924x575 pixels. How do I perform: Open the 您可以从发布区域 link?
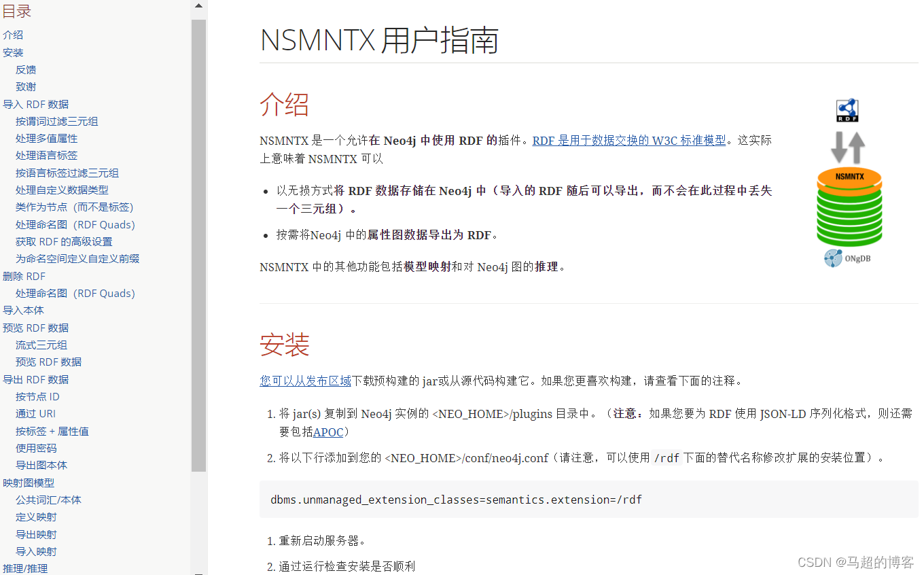tap(305, 381)
